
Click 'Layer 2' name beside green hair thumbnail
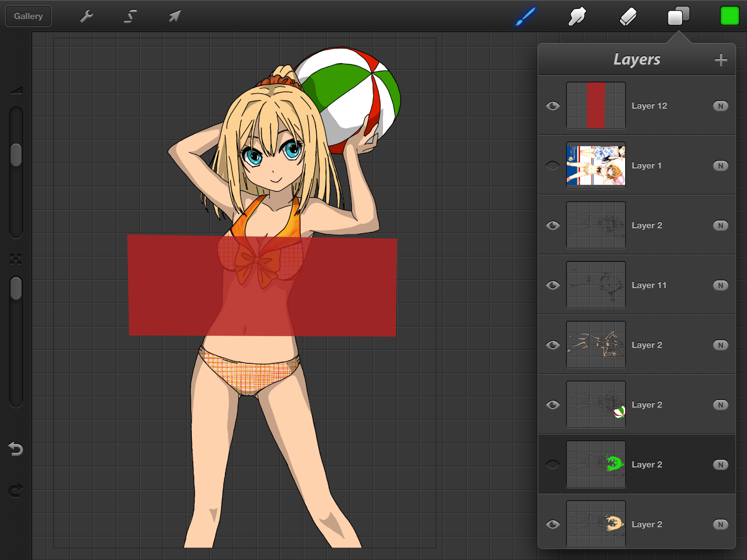(647, 464)
